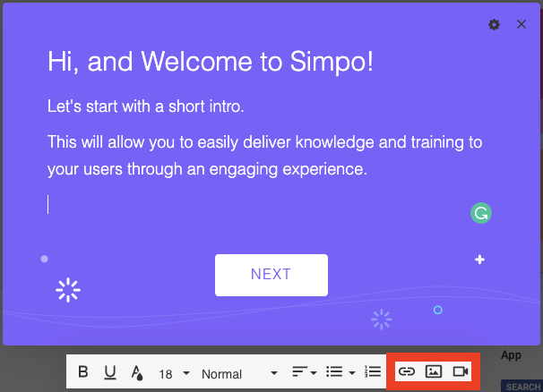
Task: Click the paragraph beginning 'This will allow you'
Action: 265,156
